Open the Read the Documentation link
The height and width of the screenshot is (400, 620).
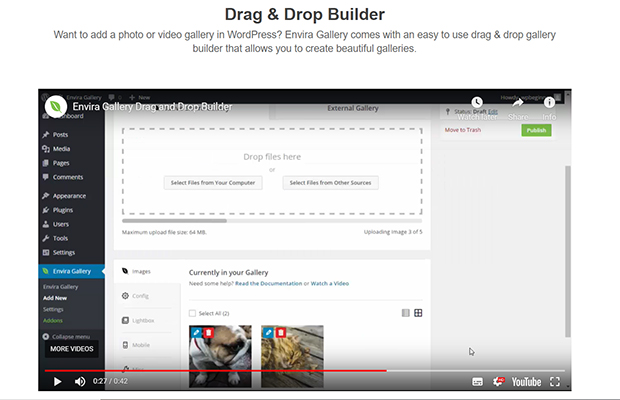(x=268, y=283)
